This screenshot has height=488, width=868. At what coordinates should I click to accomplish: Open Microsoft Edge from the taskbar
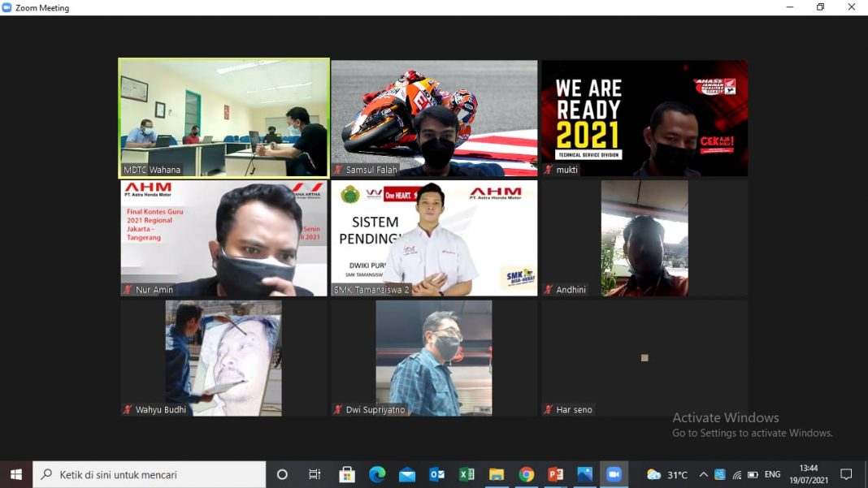pos(377,474)
